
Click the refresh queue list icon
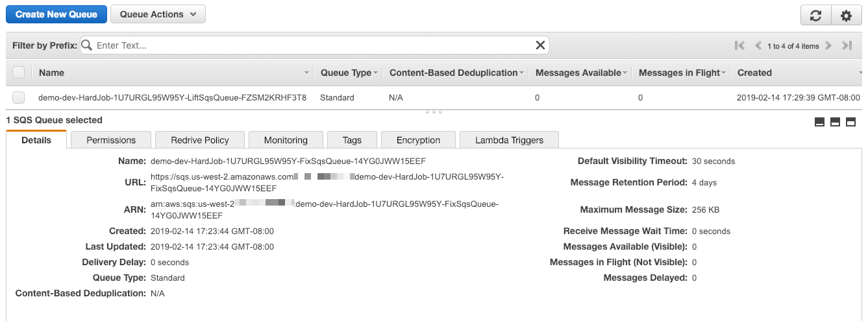pyautogui.click(x=815, y=16)
